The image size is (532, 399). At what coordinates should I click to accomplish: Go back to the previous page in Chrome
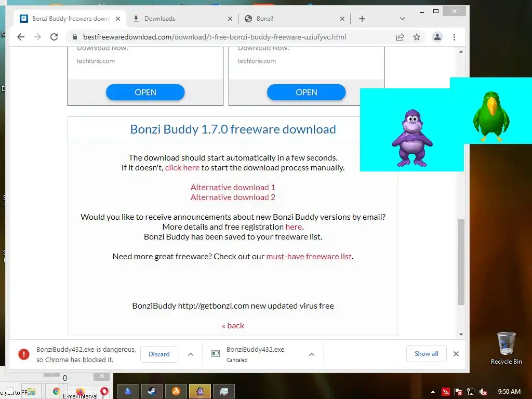pos(21,37)
